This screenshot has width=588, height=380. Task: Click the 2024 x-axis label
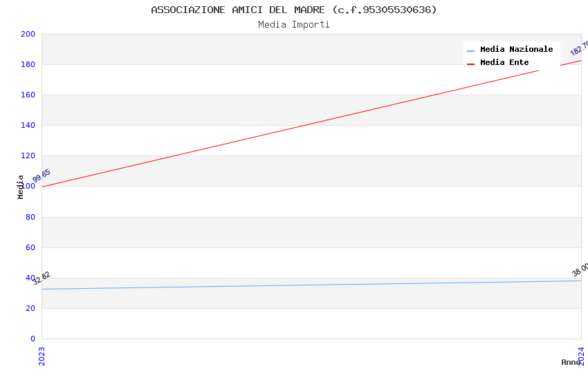click(581, 356)
